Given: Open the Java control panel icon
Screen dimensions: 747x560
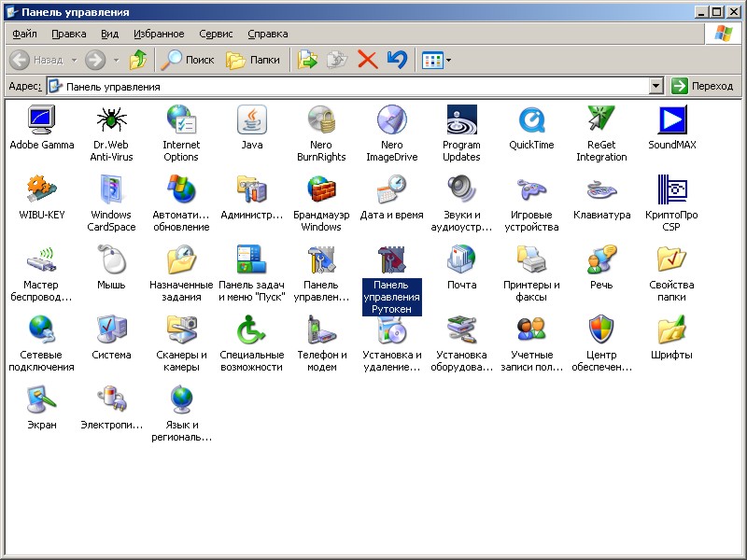Looking at the screenshot, I should pyautogui.click(x=252, y=120).
